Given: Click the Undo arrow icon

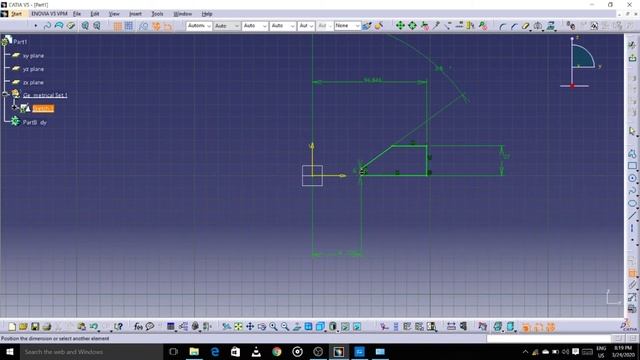Looking at the screenshot, I should point(94,327).
